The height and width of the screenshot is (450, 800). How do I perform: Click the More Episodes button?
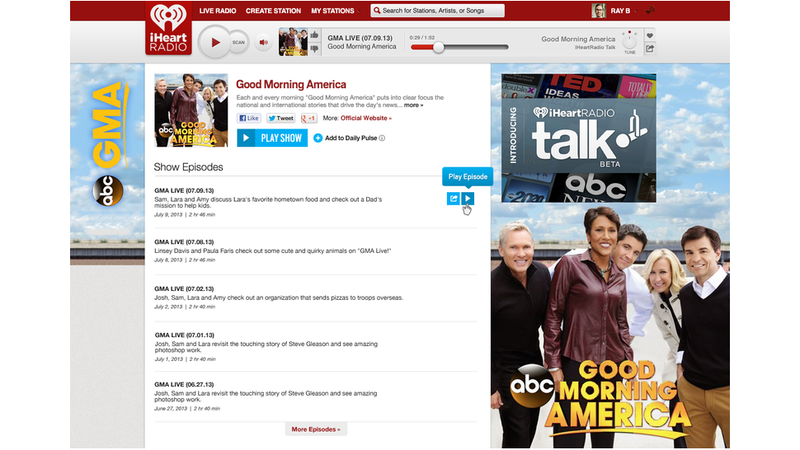[x=316, y=429]
